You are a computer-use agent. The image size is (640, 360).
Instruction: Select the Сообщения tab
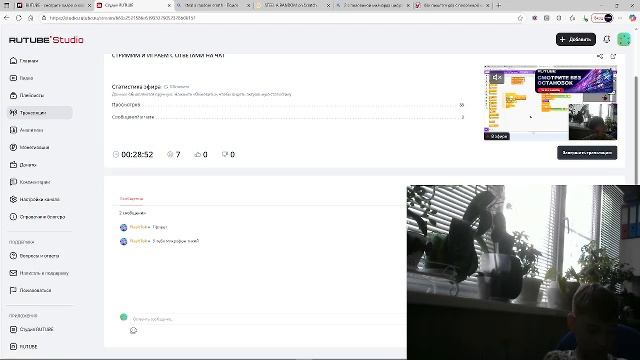click(131, 199)
